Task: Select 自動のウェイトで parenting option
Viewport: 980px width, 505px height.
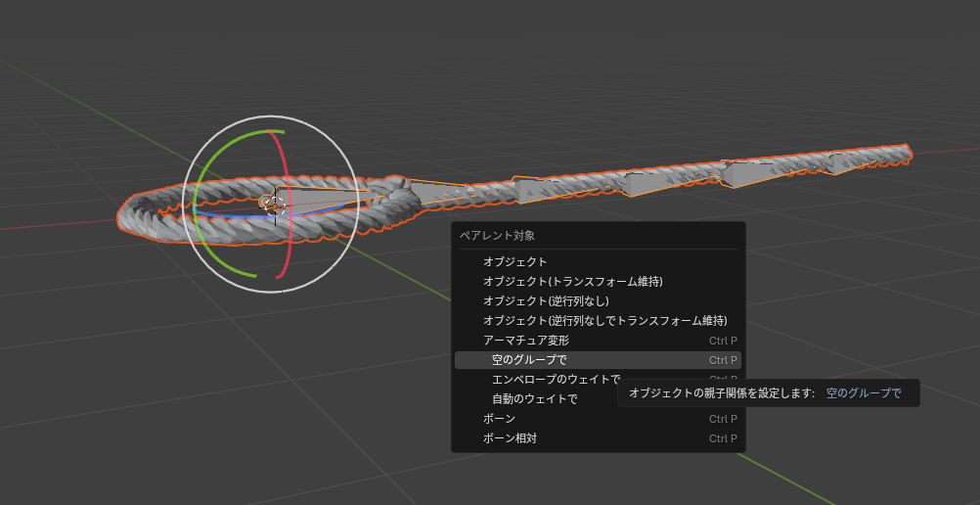Action: [534, 398]
